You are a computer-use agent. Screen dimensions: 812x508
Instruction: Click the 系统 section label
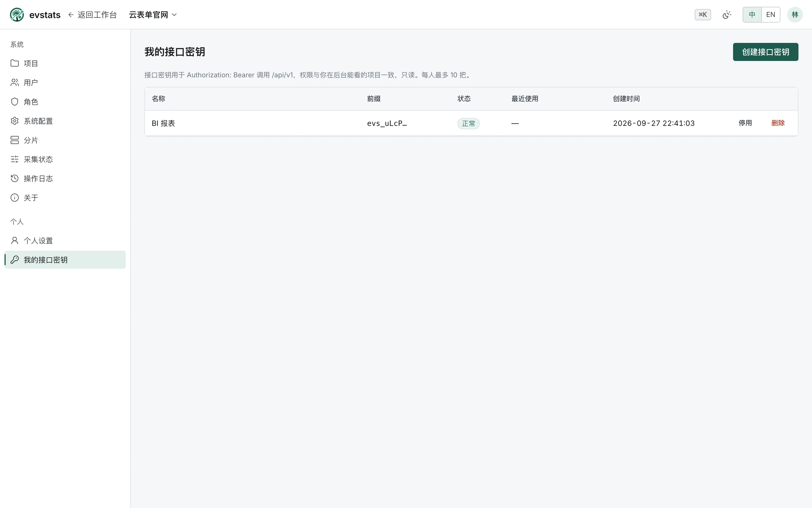click(x=17, y=44)
